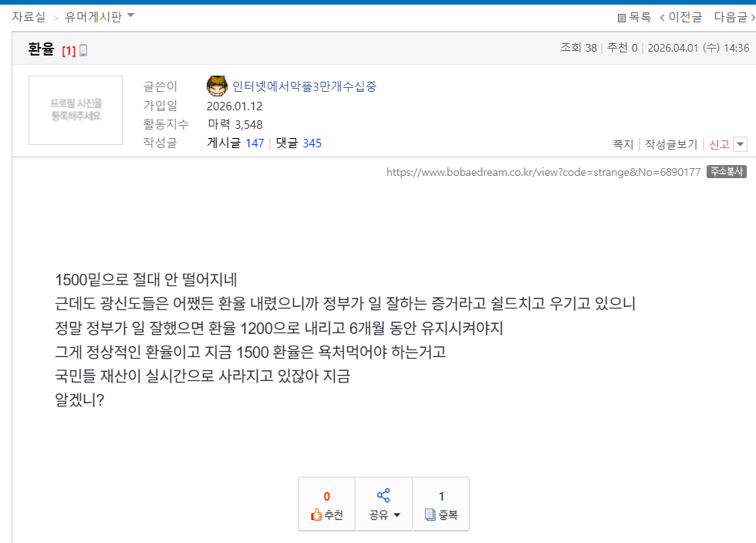756x543 pixels.
Task: Click the line starting 정말 정부가 일 잘했으면
Action: (x=279, y=328)
